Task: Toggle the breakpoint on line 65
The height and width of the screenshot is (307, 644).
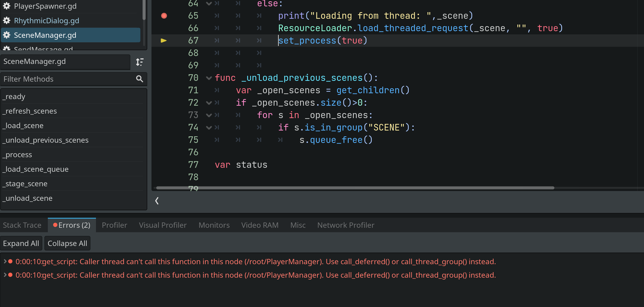Action: click(x=164, y=16)
